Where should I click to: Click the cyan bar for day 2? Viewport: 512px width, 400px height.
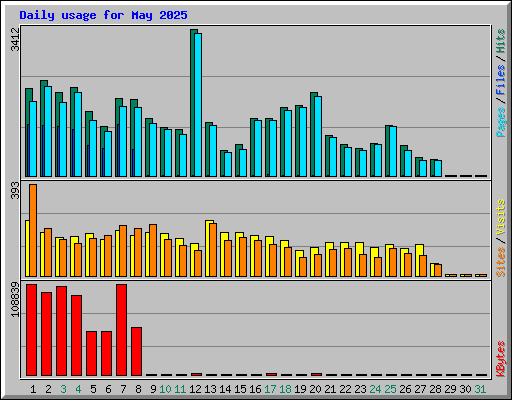point(48,131)
